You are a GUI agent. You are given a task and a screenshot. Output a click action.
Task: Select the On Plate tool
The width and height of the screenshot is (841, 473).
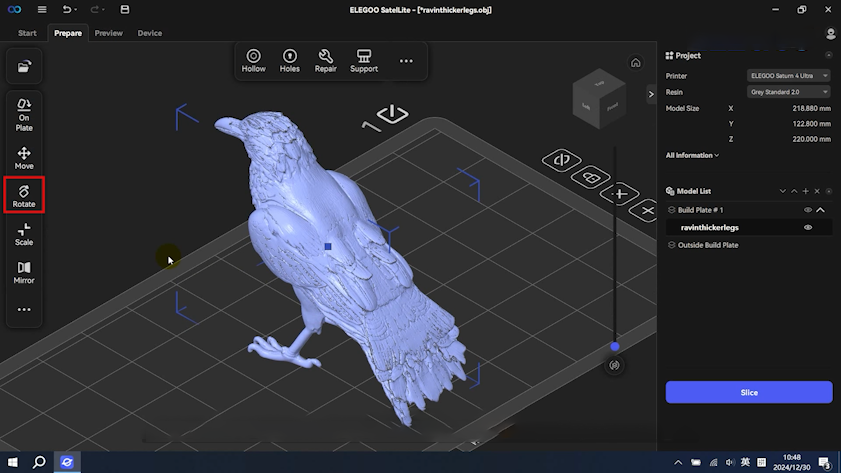[x=24, y=115]
